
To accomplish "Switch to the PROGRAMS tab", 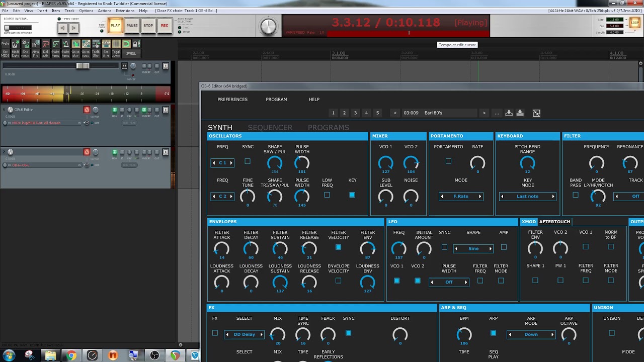I will click(x=329, y=128).
